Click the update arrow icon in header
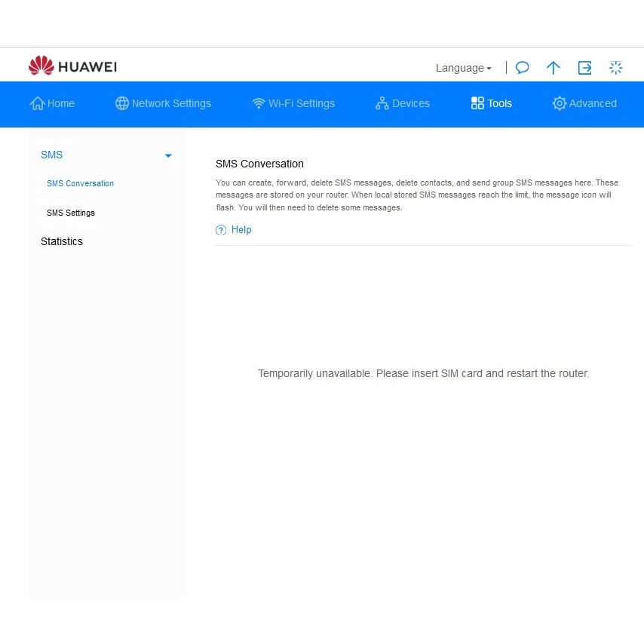Image resolution: width=644 pixels, height=644 pixels. (x=554, y=68)
